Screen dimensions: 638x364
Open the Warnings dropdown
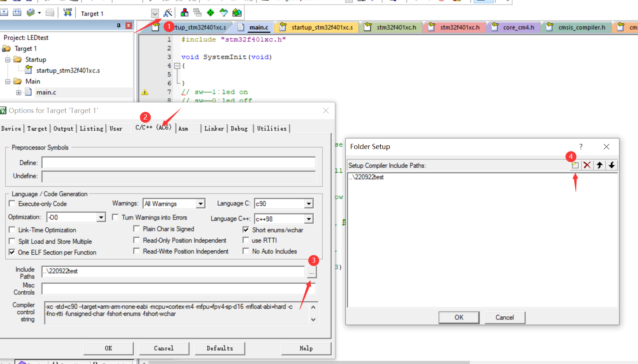200,204
